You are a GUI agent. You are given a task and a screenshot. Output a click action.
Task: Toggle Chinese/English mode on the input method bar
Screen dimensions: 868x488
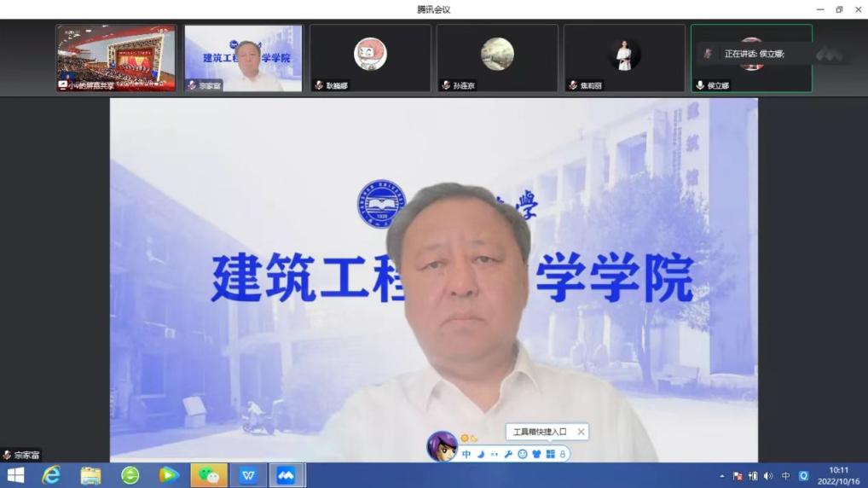[466, 455]
